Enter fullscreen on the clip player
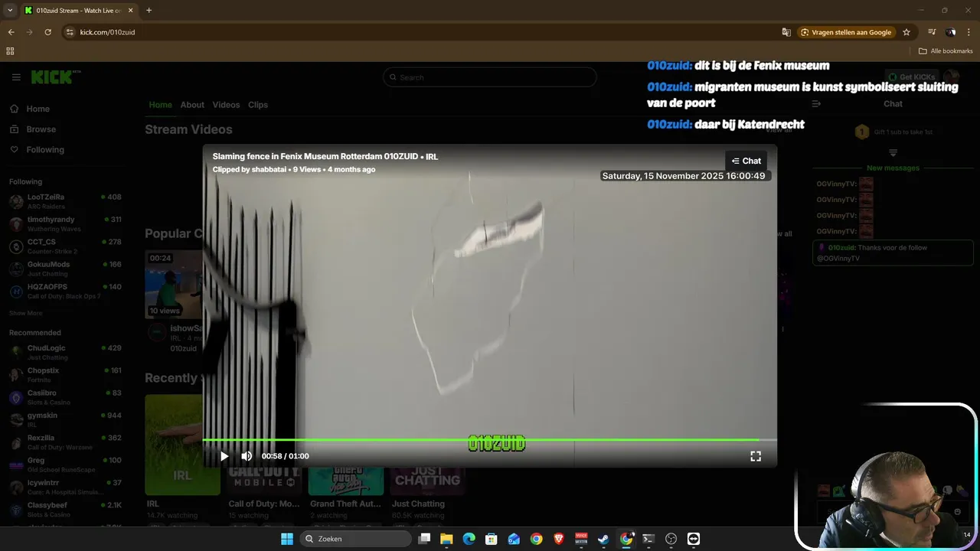Image resolution: width=980 pixels, height=551 pixels. click(x=756, y=456)
